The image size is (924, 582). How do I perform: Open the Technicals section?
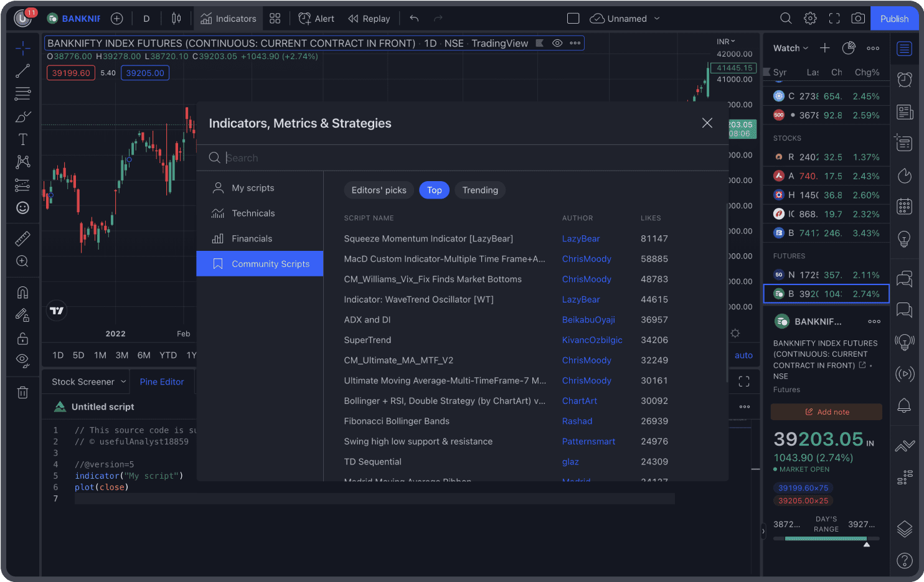click(x=260, y=214)
